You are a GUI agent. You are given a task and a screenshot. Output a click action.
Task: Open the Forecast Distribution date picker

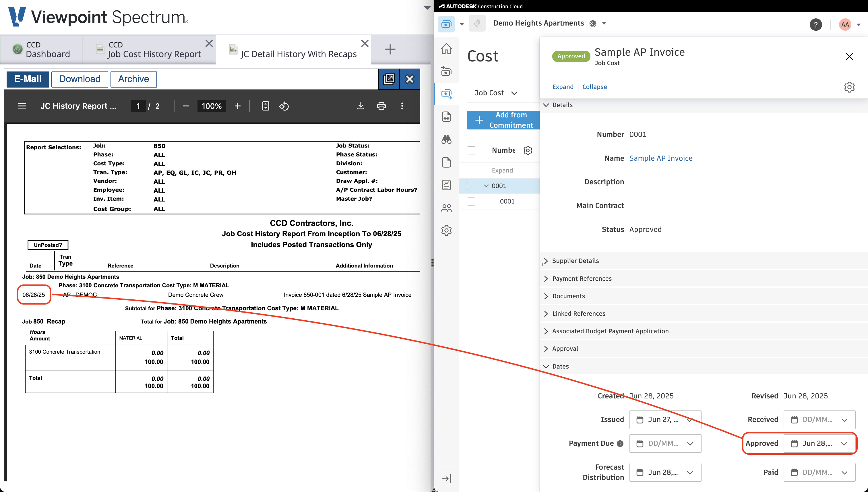coord(665,472)
